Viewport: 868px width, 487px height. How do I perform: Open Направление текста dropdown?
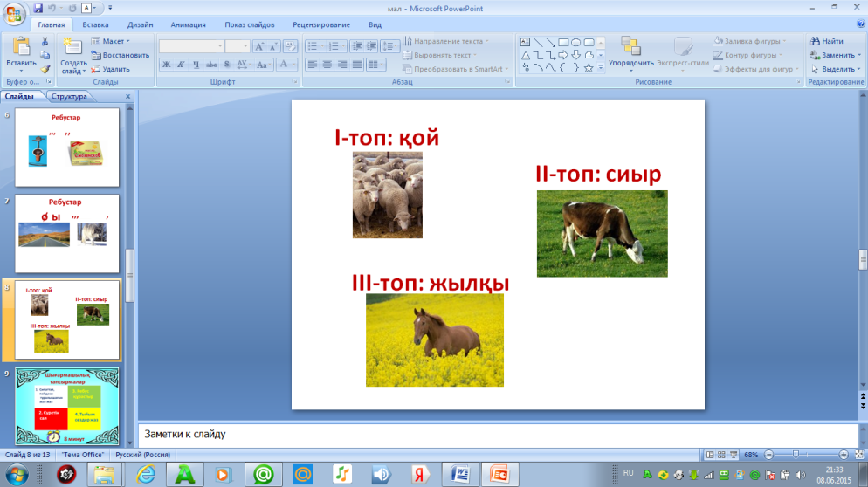[445, 41]
